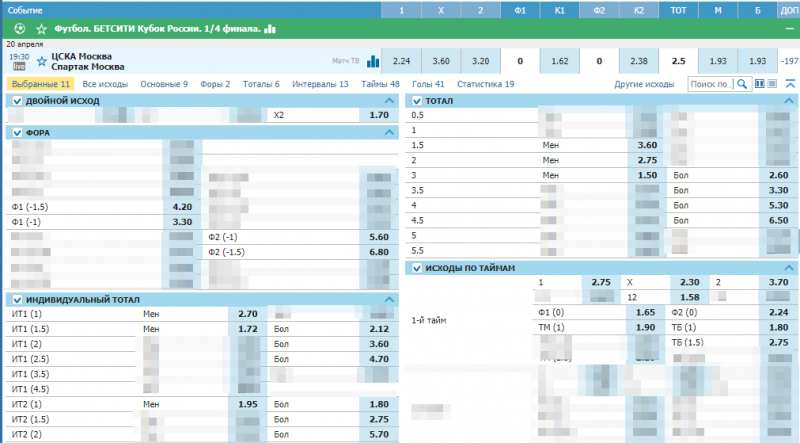Screen dimensions: 800x443
Task: Open league statistics chart icon after '1/4 финала'
Action: tap(269, 29)
